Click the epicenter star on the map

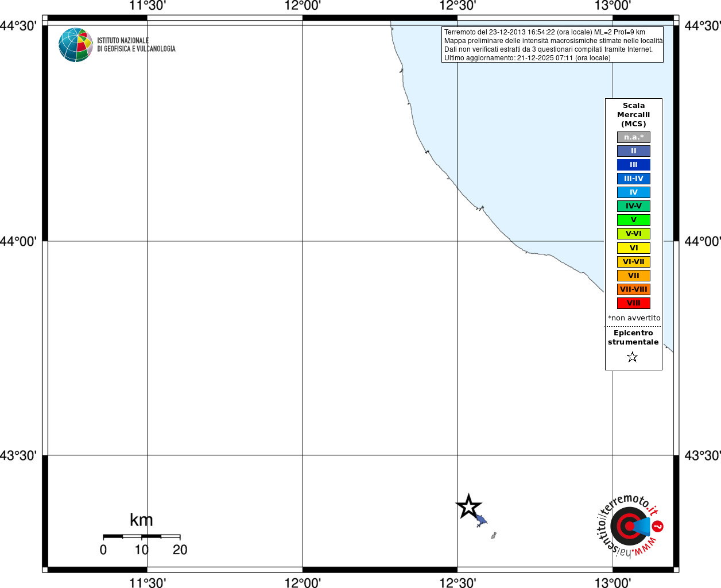pos(469,506)
